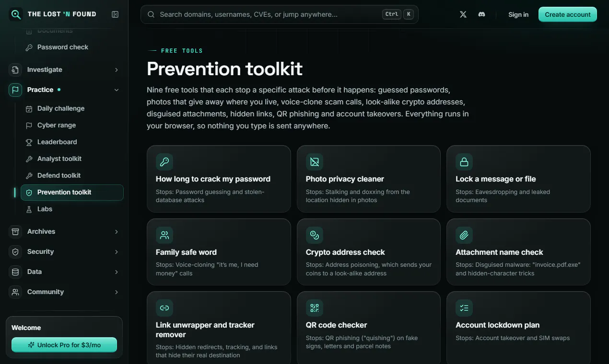609x364 pixels.
Task: Open the Defend toolkit
Action: pos(72,176)
